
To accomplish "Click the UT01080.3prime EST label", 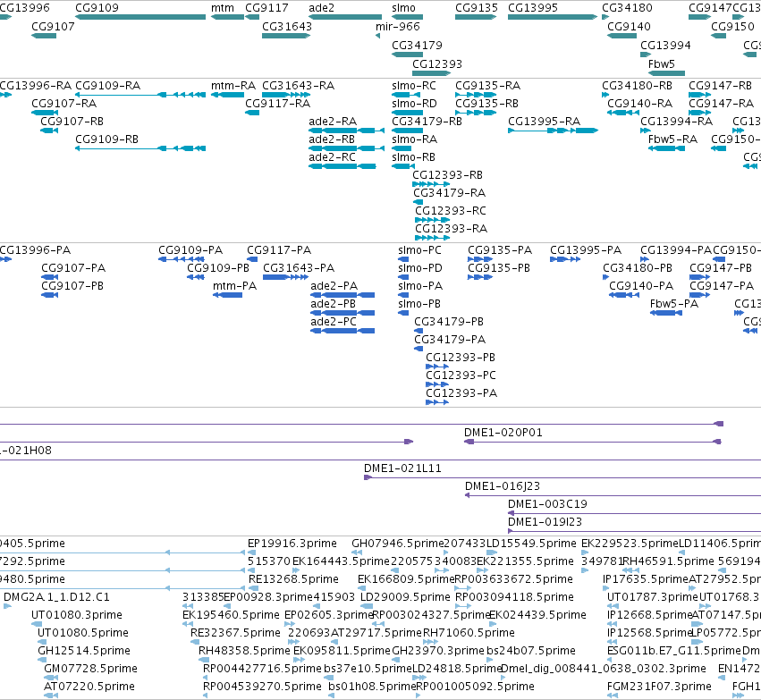I will tap(77, 615).
